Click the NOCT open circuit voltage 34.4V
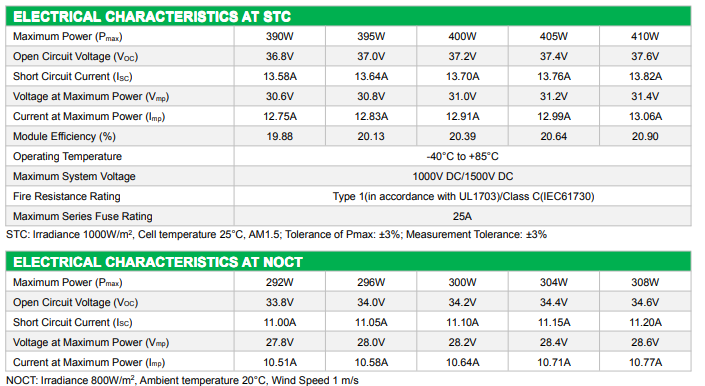The width and height of the screenshot is (705, 386). coord(553,302)
